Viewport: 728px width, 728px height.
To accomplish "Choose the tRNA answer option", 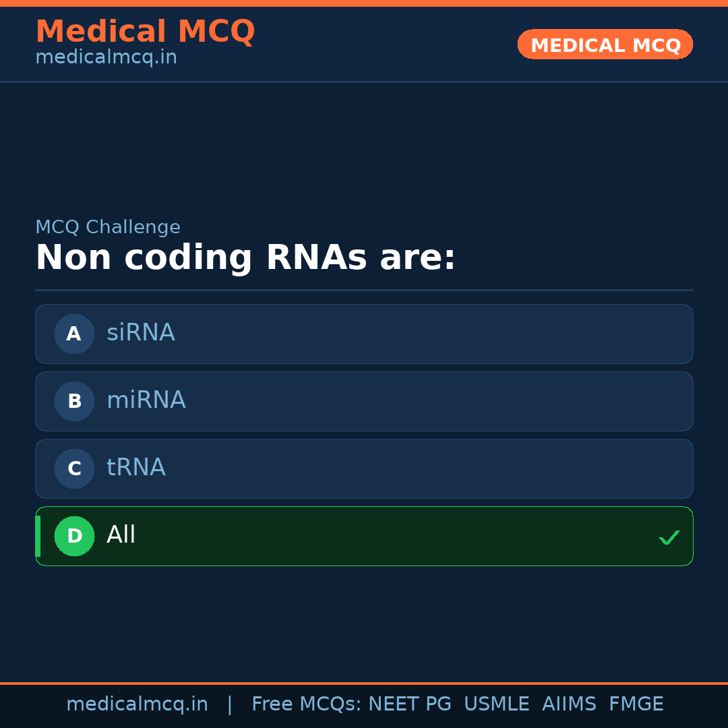I will click(x=364, y=468).
